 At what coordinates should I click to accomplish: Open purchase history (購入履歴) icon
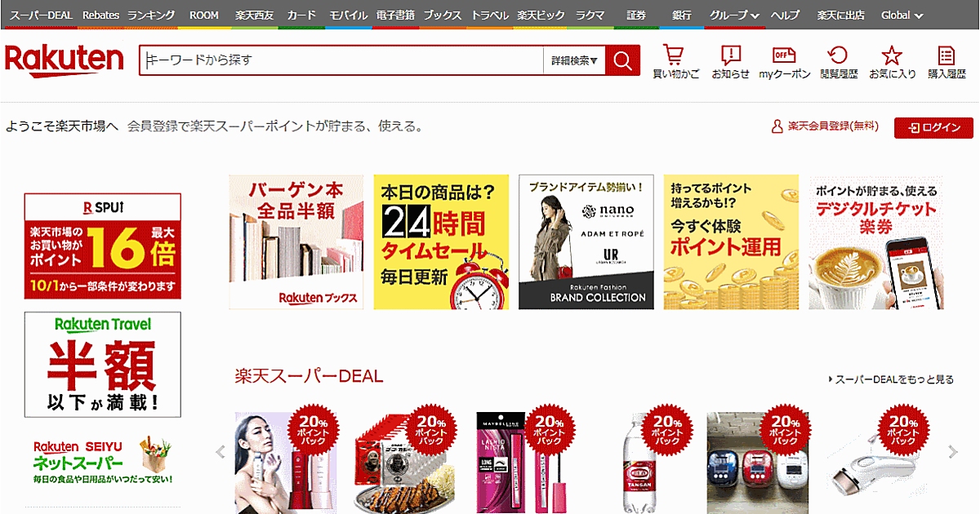pos(947,61)
